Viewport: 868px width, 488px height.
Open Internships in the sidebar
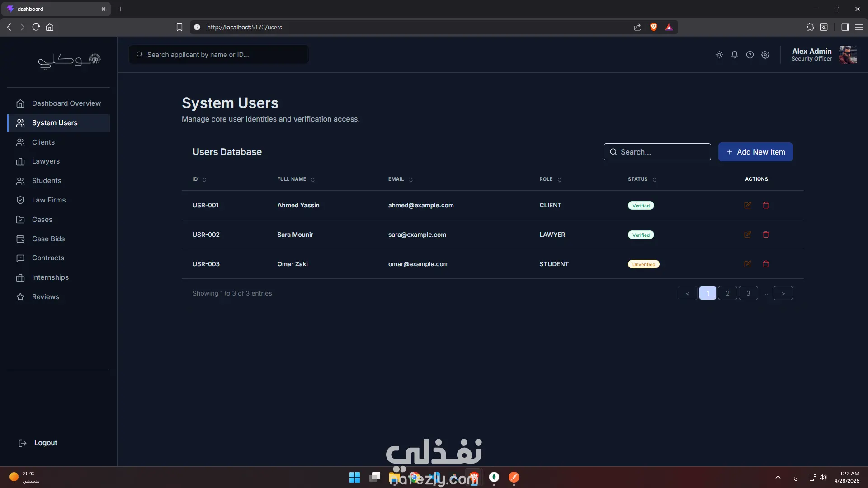59,277
